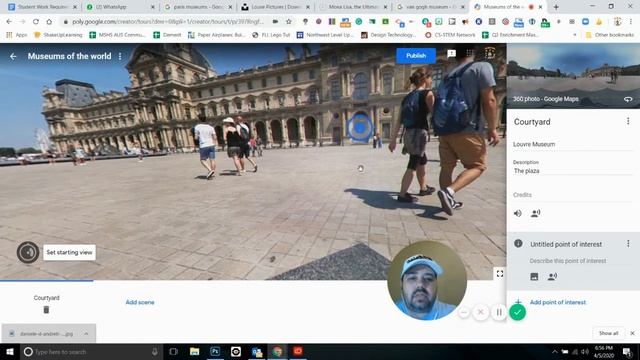Edit the scene description 'The plaza'
The height and width of the screenshot is (360, 640).
[572, 171]
